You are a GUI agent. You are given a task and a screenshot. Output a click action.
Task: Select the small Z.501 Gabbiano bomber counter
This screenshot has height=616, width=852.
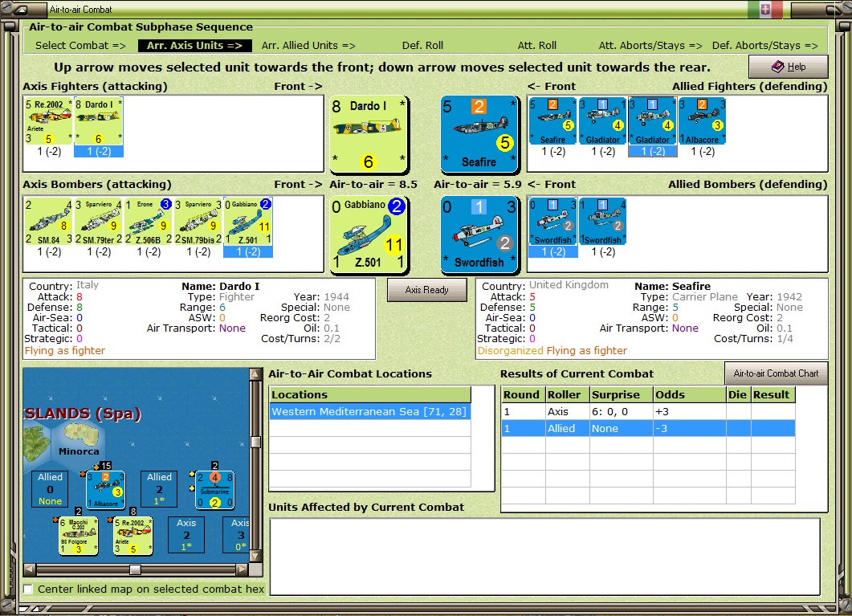[248, 221]
